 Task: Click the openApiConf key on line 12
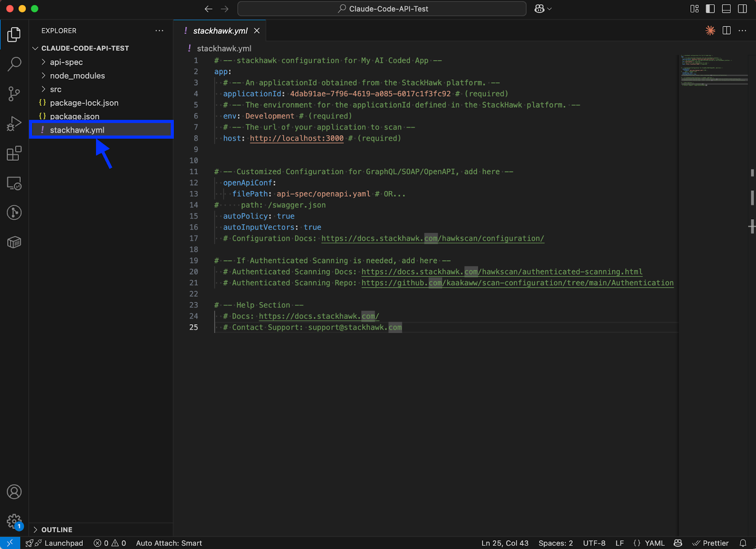pos(248,183)
